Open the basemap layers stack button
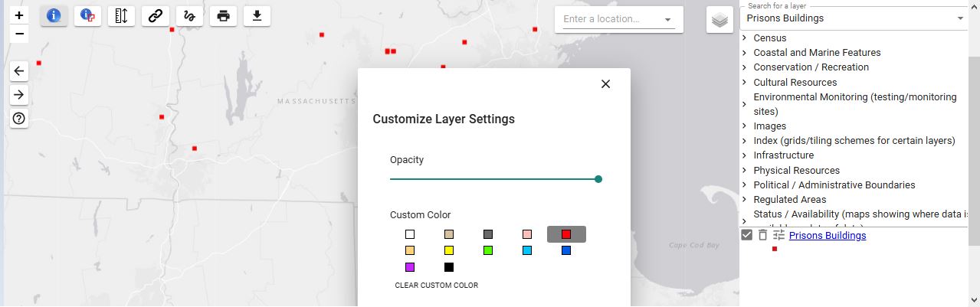Viewport: 980px width, 307px height. coord(719,20)
